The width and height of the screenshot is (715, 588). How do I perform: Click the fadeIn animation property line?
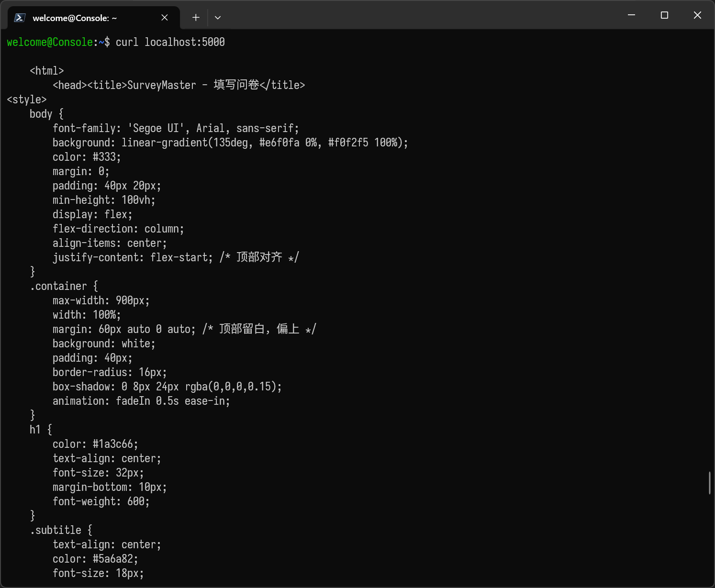(x=141, y=401)
